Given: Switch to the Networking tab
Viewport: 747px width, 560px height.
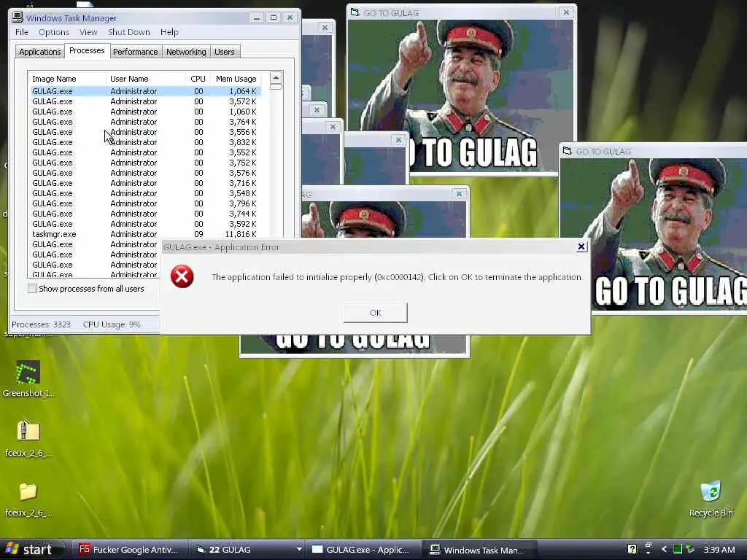Looking at the screenshot, I should [186, 52].
